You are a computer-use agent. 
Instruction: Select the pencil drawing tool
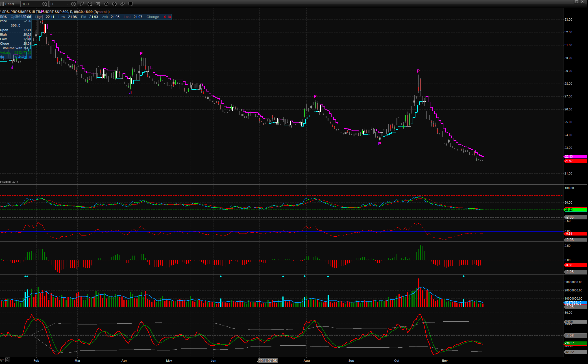tap(82, 4)
